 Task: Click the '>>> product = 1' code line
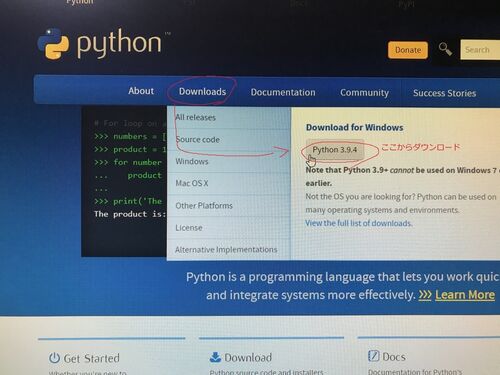click(130, 149)
